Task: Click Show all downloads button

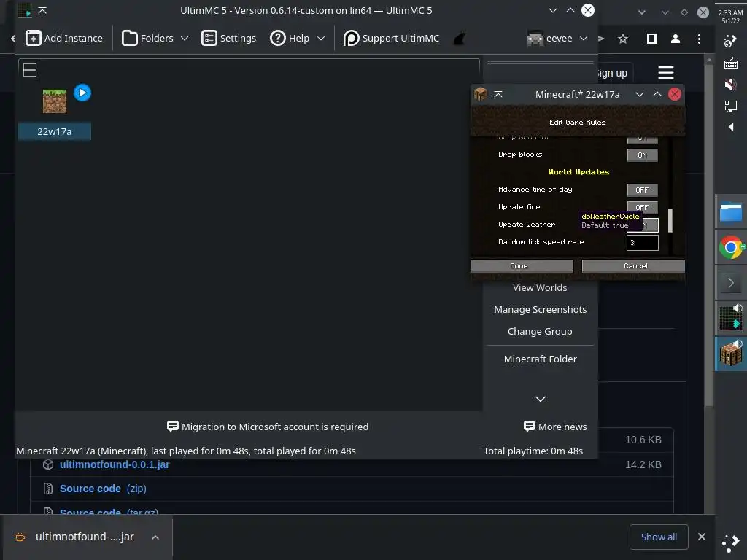Action: coord(659,537)
